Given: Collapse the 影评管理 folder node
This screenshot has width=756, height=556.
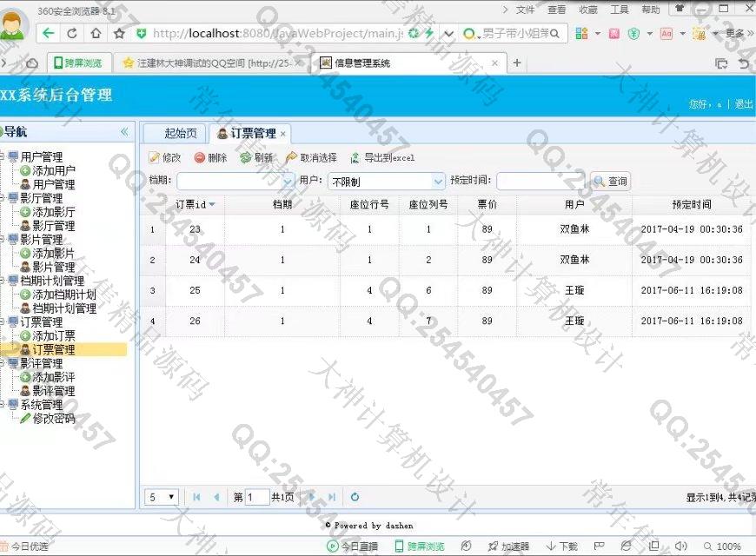Looking at the screenshot, I should point(2,363).
